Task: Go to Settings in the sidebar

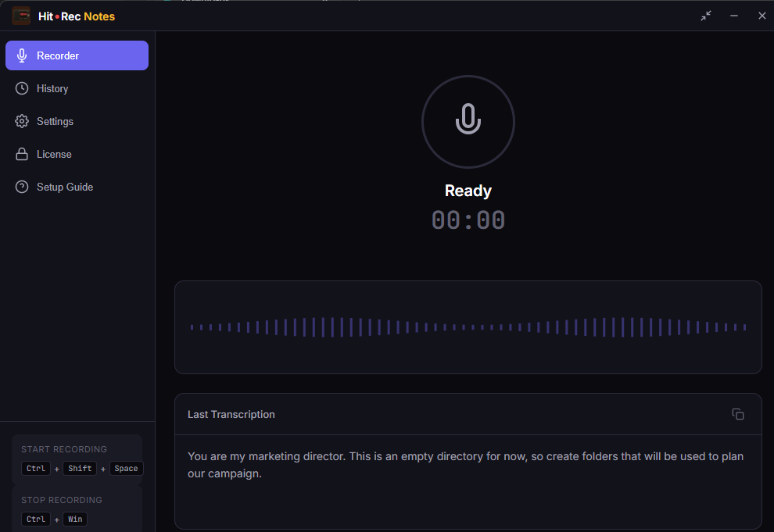Action: click(x=77, y=121)
